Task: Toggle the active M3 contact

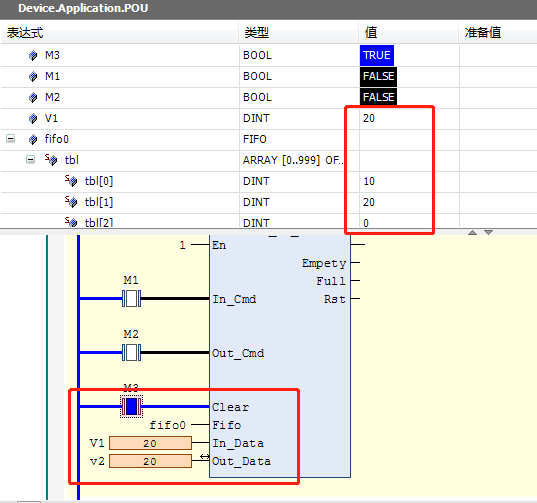Action: [x=132, y=406]
